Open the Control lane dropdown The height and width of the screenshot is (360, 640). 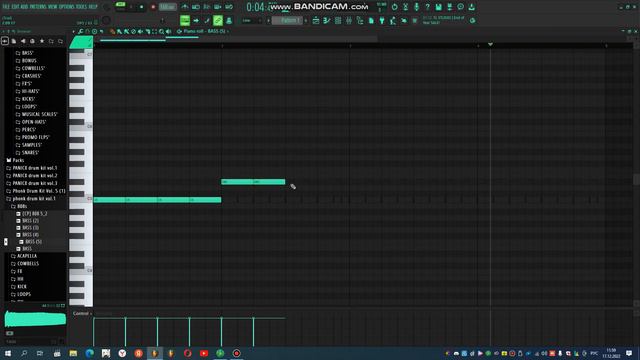click(82, 313)
